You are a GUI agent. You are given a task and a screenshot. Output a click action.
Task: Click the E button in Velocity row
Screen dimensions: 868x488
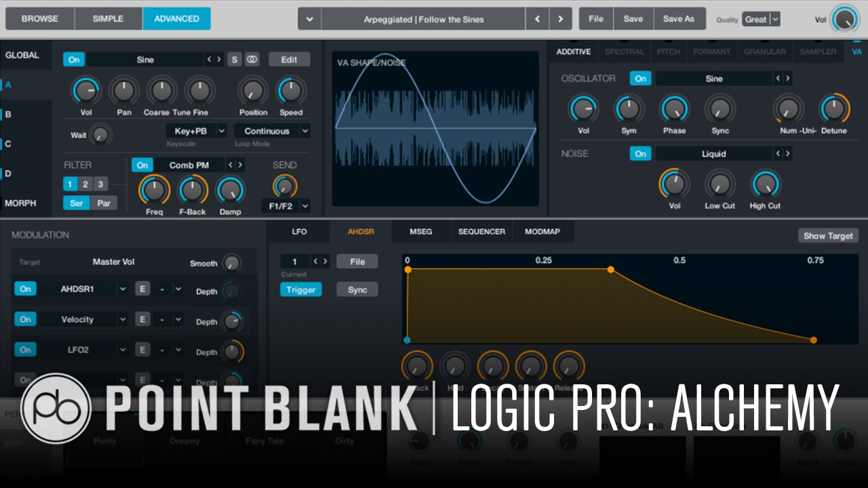coord(142,319)
